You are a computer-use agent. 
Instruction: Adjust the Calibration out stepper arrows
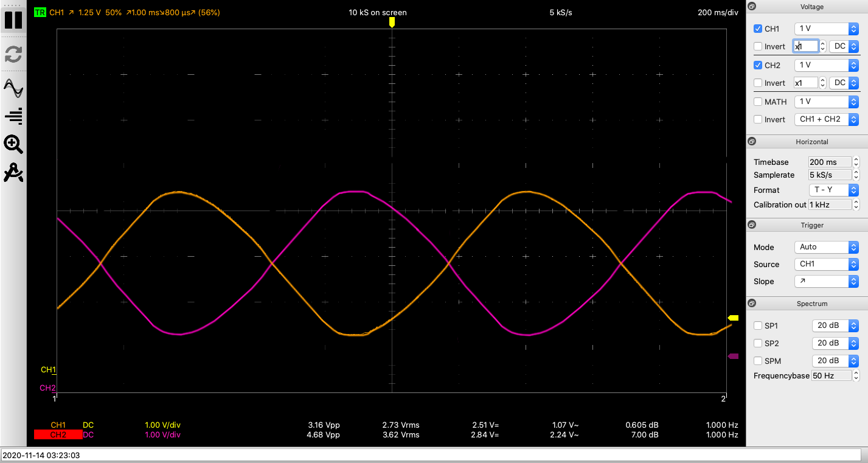tap(856, 204)
